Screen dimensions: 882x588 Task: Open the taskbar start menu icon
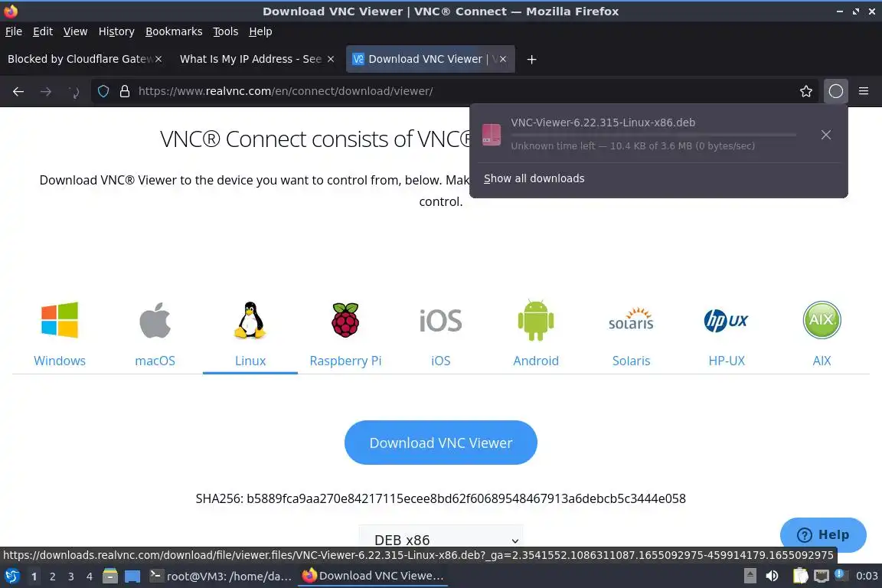pos(11,577)
